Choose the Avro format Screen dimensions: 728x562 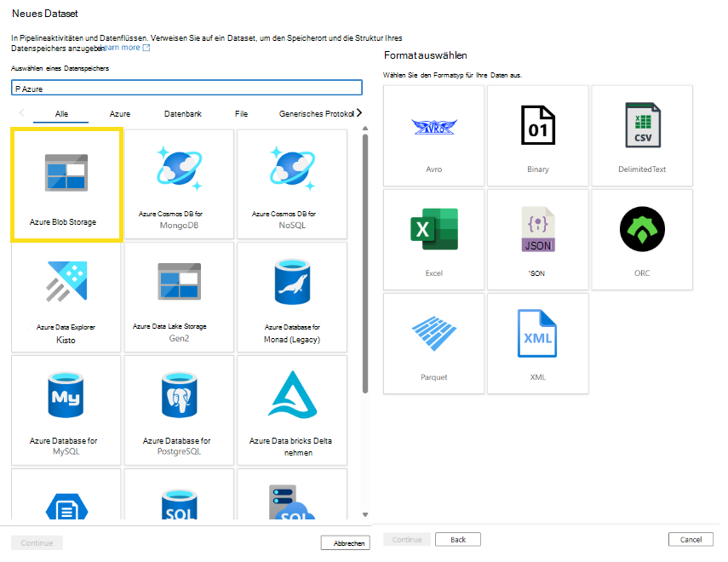(433, 135)
